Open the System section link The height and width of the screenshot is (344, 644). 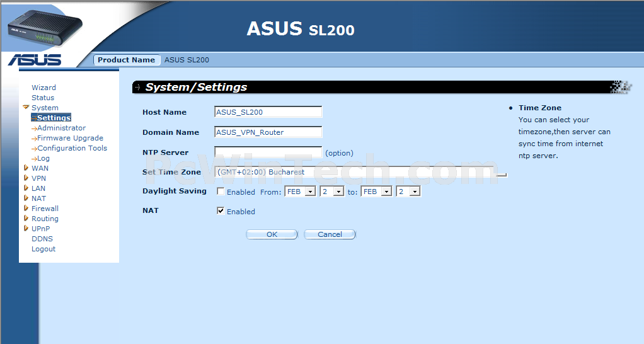(x=45, y=108)
